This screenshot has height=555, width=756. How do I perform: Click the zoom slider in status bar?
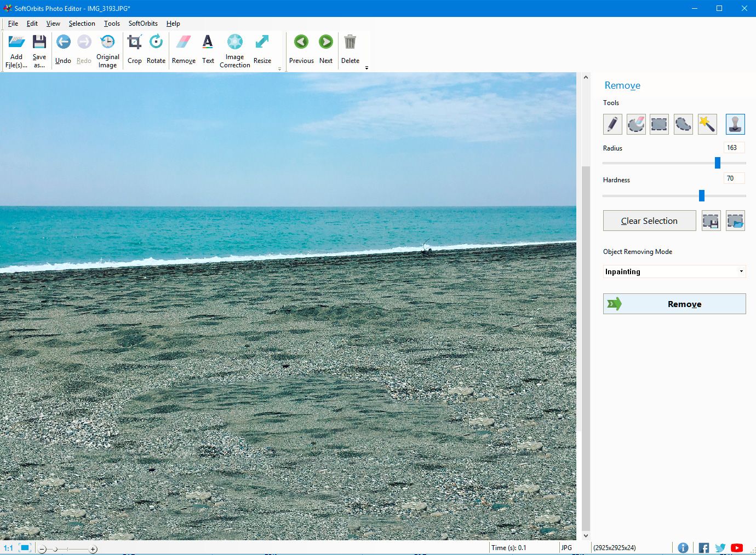(67, 550)
